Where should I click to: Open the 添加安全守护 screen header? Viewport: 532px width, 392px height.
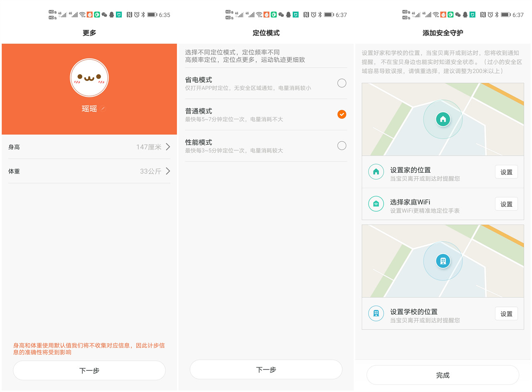(x=443, y=32)
